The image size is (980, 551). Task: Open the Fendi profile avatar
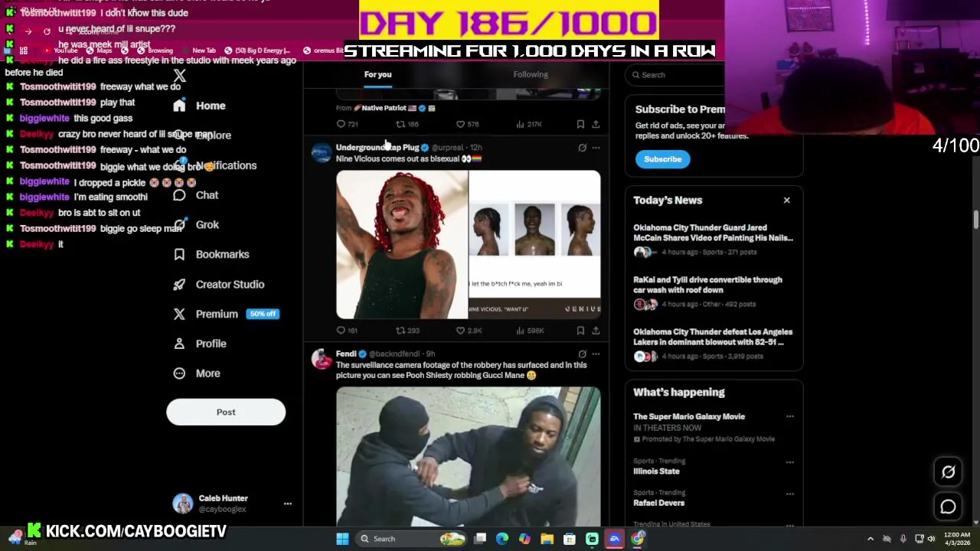coord(321,359)
